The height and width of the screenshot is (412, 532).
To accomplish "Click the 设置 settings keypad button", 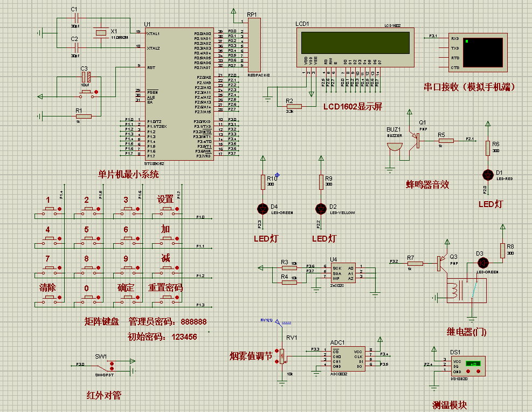I will coord(168,209).
